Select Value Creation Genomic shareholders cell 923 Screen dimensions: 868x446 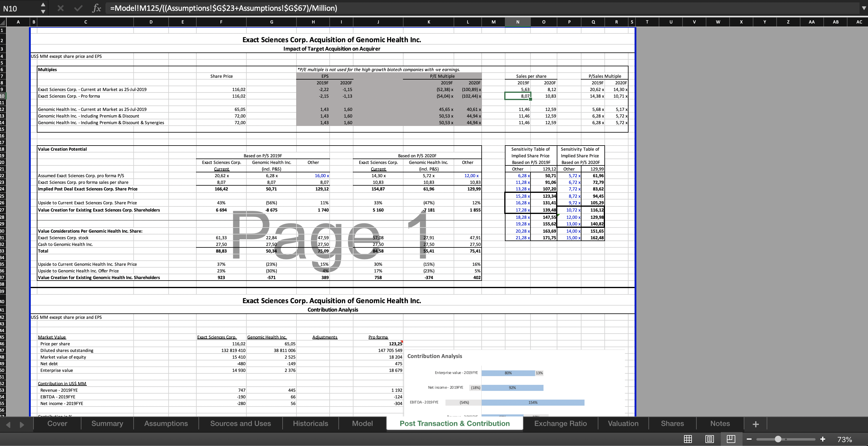(x=221, y=277)
